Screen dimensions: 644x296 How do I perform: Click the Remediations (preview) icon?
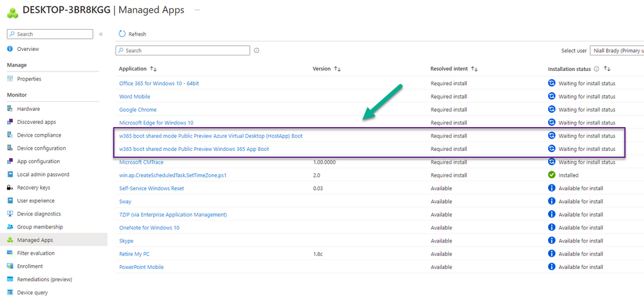[x=10, y=280]
